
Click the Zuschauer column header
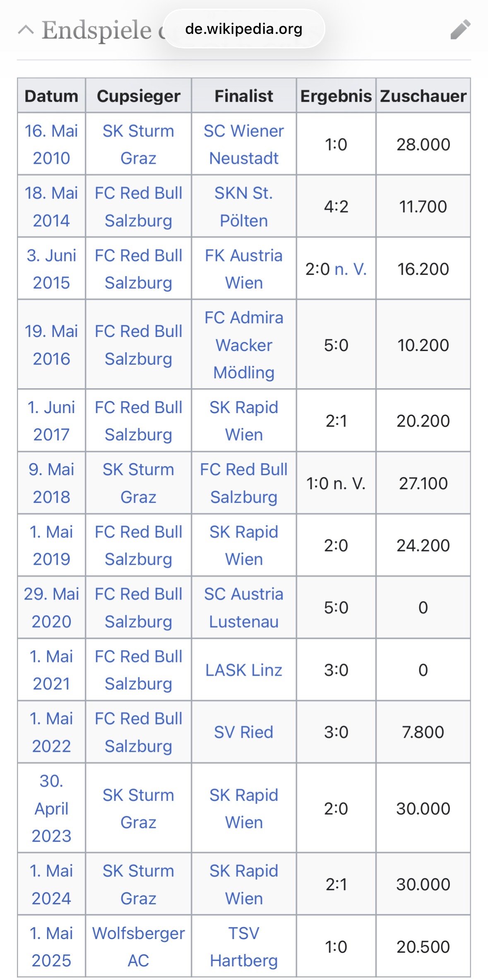coord(423,96)
